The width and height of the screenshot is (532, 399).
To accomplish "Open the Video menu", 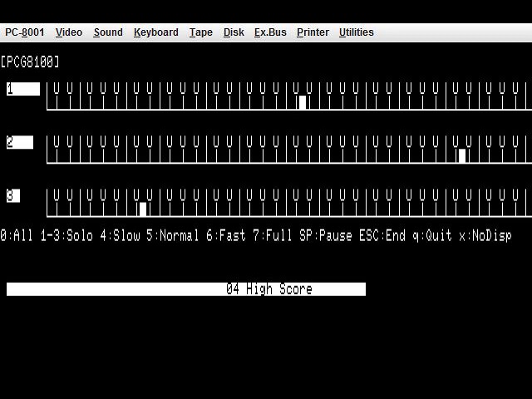I will (69, 32).
